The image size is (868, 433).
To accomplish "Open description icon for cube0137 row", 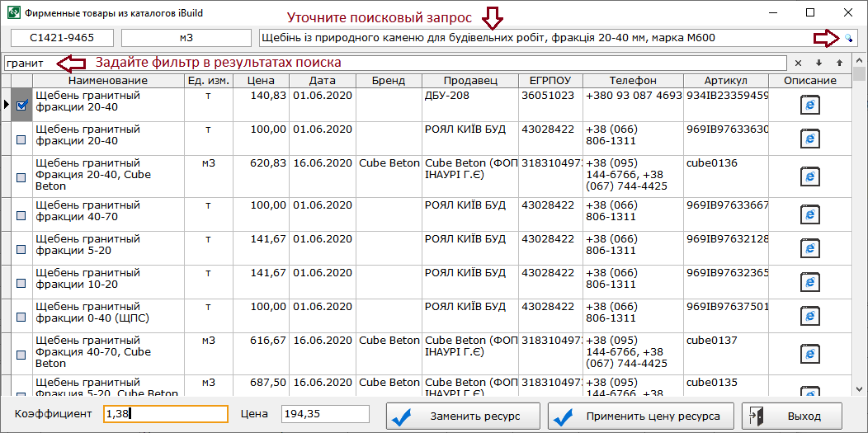I will 809,354.
